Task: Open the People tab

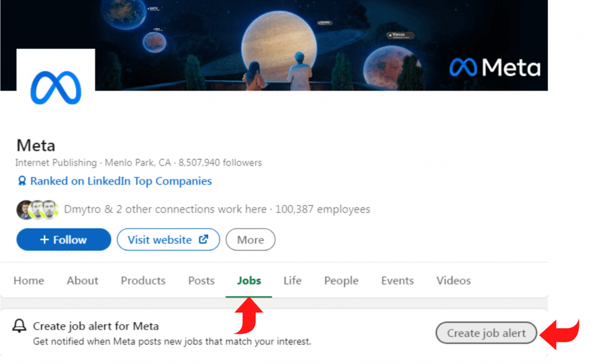Action: click(x=341, y=280)
